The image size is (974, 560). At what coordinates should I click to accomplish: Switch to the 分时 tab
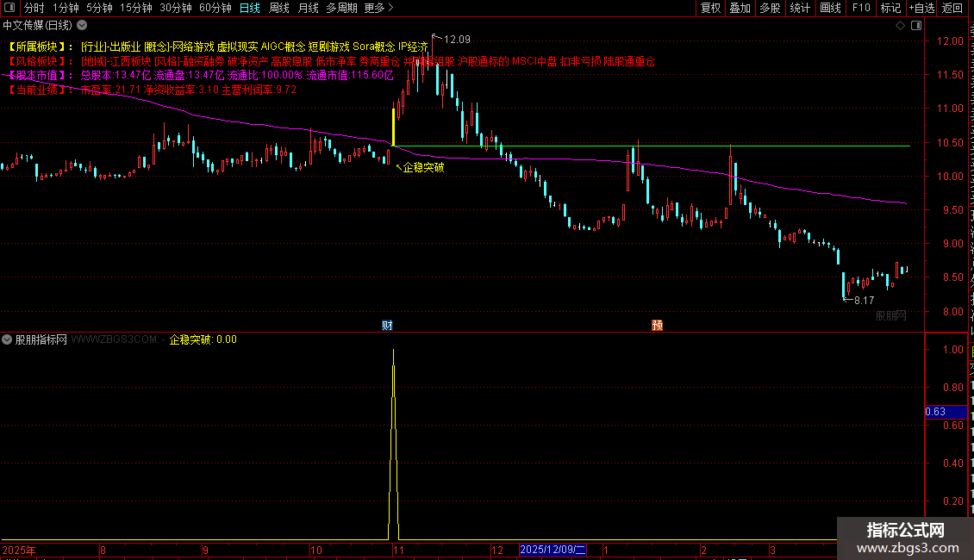pos(34,8)
